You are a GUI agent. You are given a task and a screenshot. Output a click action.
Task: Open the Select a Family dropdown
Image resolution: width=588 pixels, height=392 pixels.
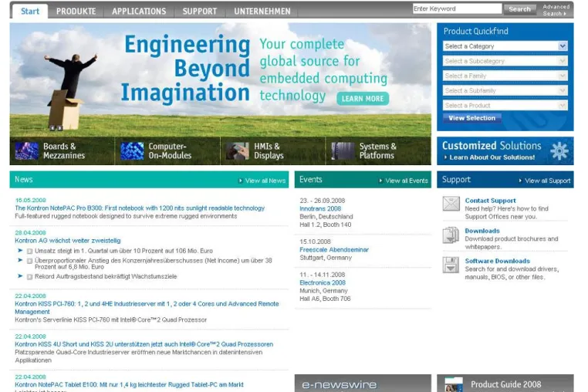[x=505, y=76]
